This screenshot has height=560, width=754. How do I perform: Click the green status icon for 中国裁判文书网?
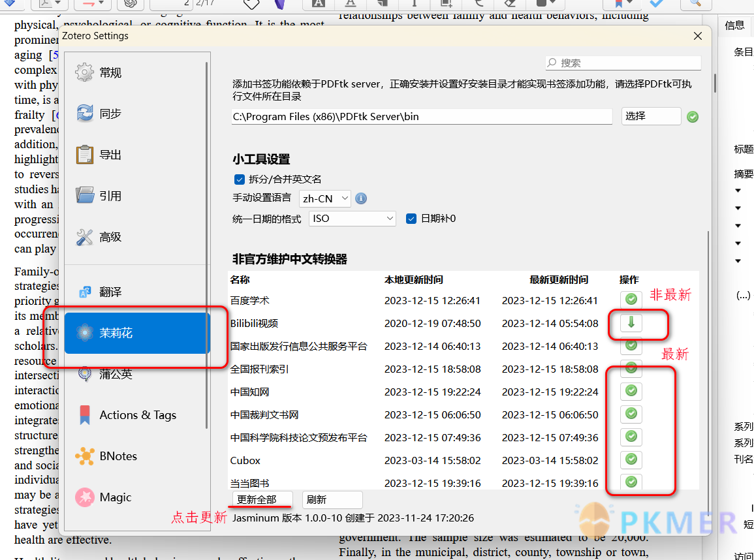(631, 414)
